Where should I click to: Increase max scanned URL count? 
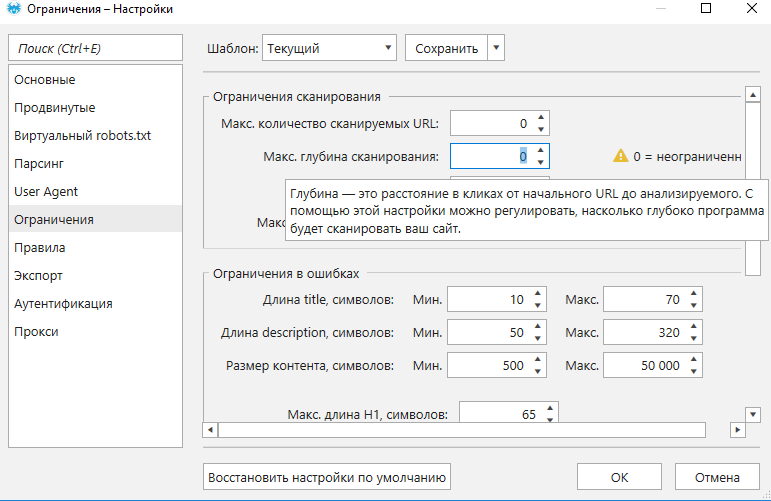pyautogui.click(x=541, y=118)
